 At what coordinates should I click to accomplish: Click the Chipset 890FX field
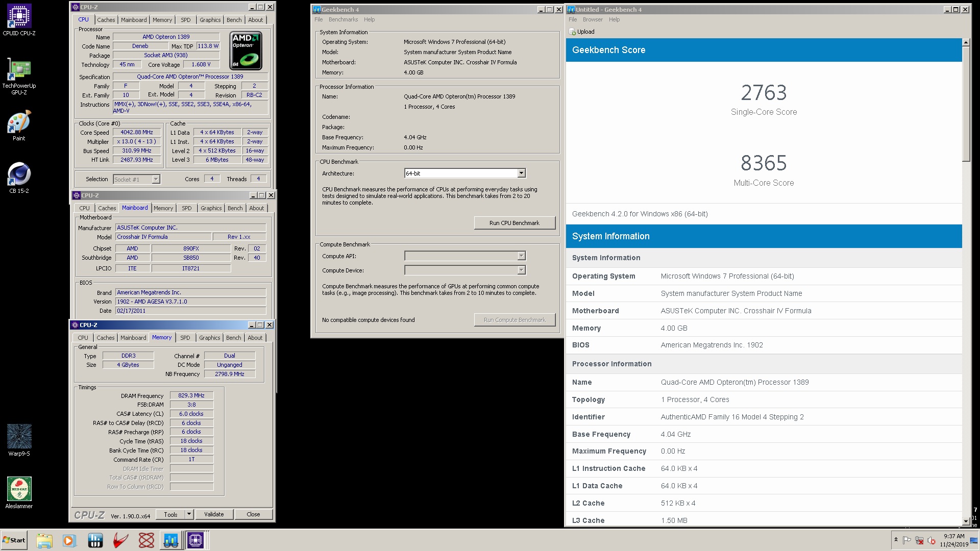click(191, 248)
